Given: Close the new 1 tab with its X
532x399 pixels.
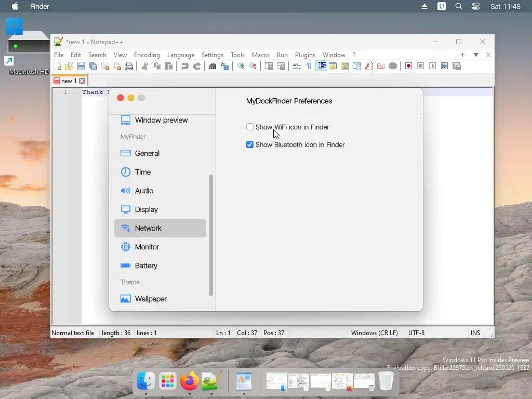Looking at the screenshot, I should 82,81.
